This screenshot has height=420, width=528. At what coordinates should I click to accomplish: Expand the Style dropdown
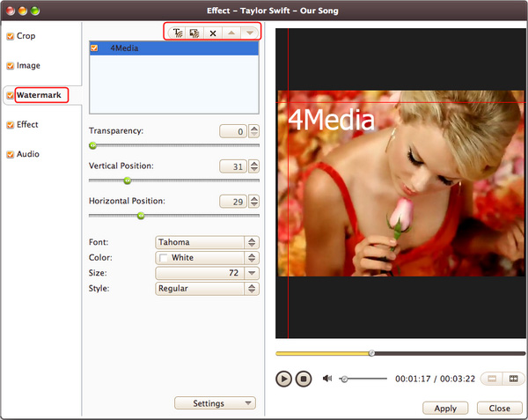(x=207, y=288)
